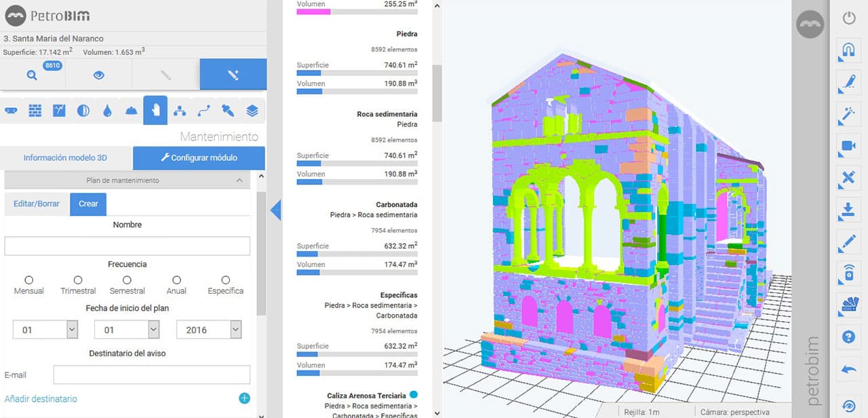Click the Caliza Arenosa Terciaria heading
Viewport: 868px width, 418px height.
tap(366, 395)
